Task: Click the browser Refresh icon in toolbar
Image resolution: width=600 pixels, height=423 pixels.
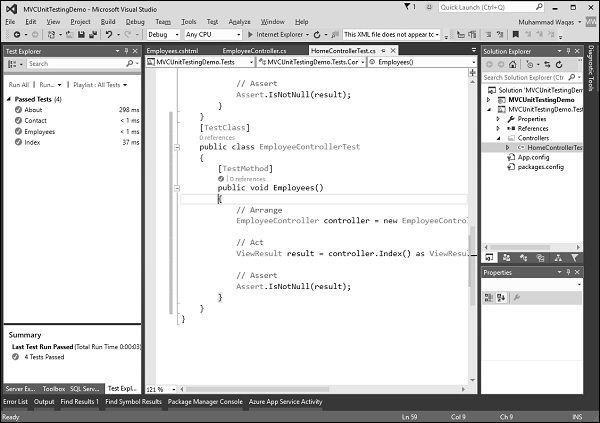Action: [x=317, y=34]
